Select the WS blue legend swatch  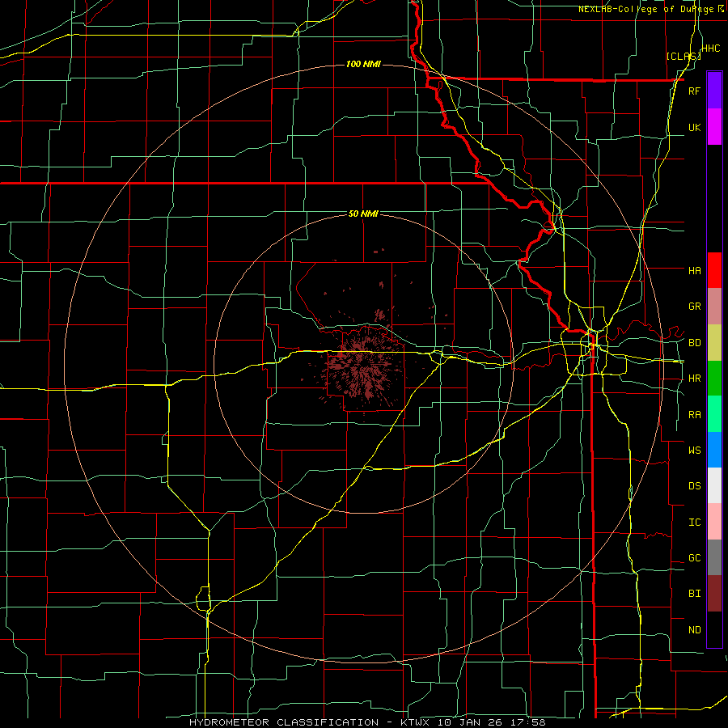714,450
